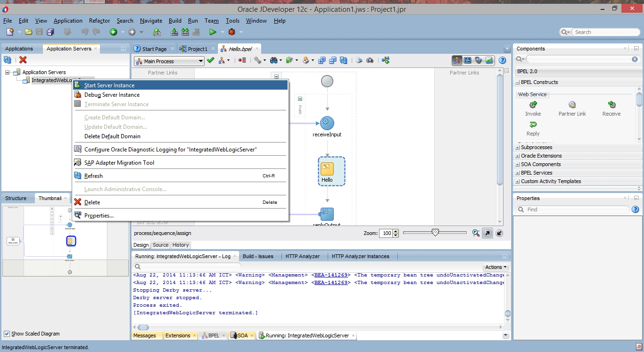
Task: Click the Save All icon
Action: (50, 32)
